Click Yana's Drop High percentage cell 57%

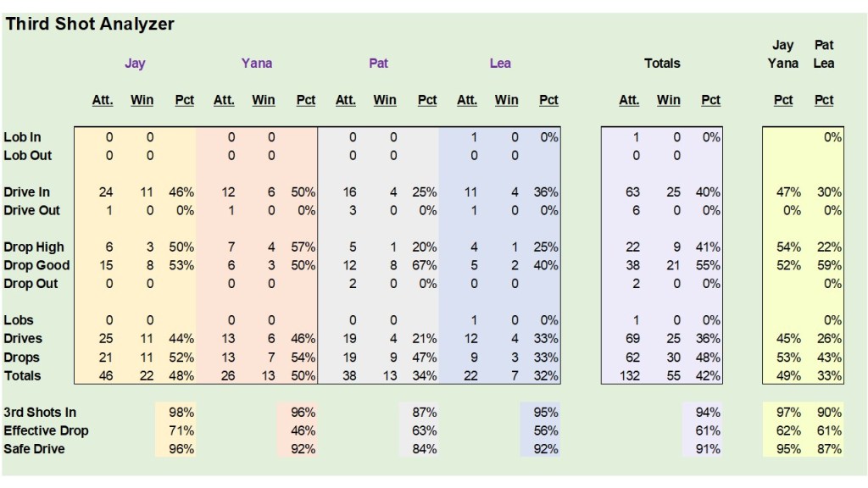pyautogui.click(x=304, y=247)
